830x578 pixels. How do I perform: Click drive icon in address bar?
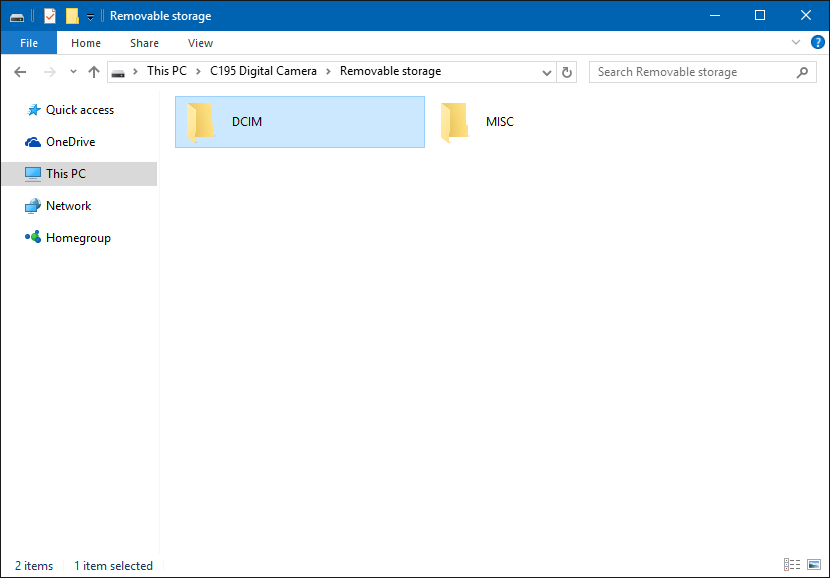click(x=119, y=72)
